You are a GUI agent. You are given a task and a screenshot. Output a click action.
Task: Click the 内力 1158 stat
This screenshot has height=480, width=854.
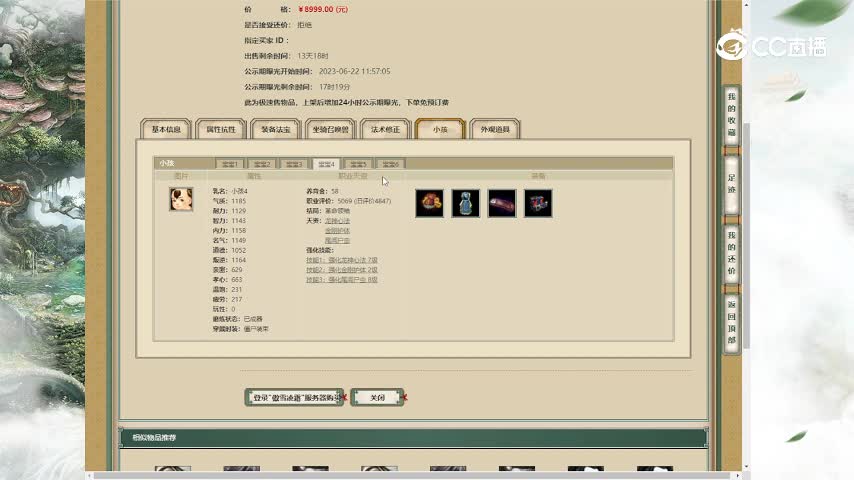(x=239, y=230)
